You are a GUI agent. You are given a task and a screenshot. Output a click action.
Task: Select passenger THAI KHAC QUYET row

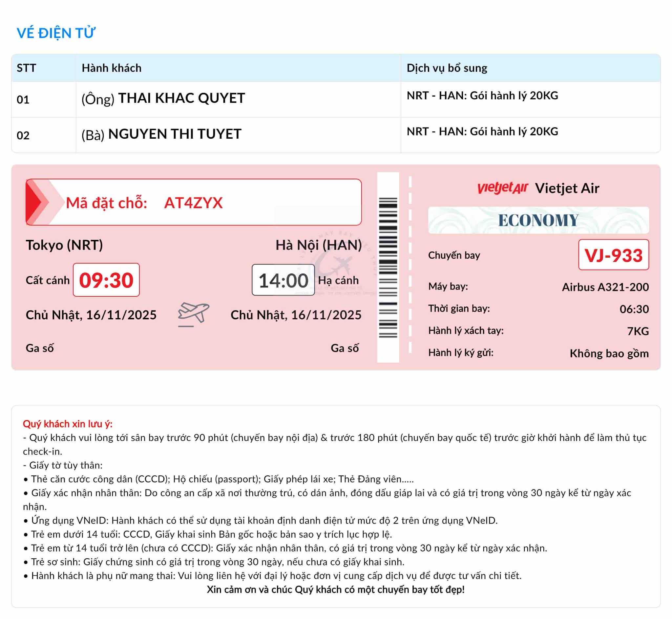[x=181, y=98]
